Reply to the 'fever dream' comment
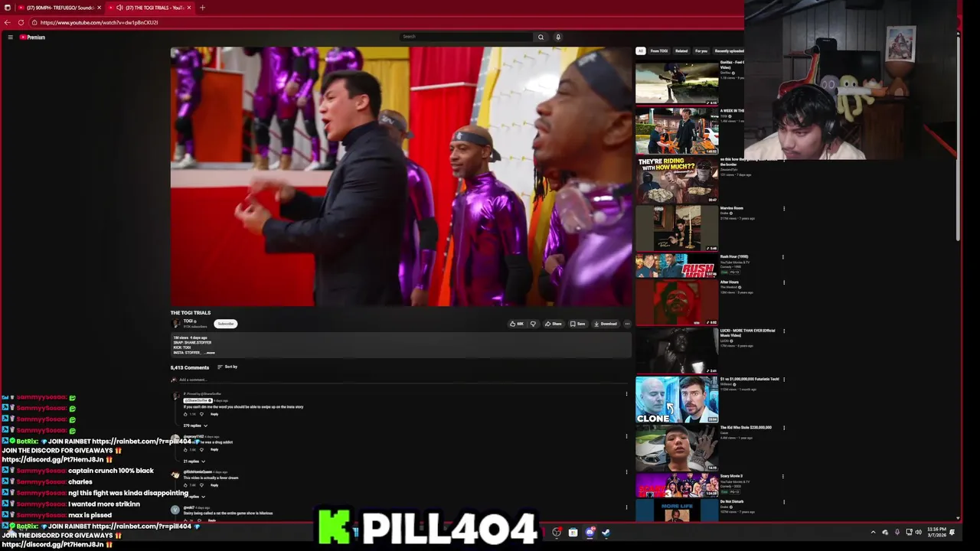 tap(214, 485)
